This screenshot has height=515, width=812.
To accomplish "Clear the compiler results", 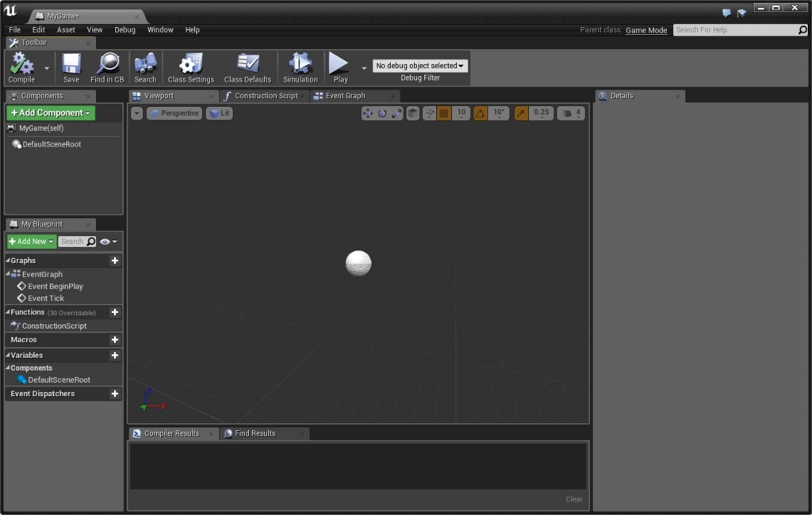I will point(574,499).
